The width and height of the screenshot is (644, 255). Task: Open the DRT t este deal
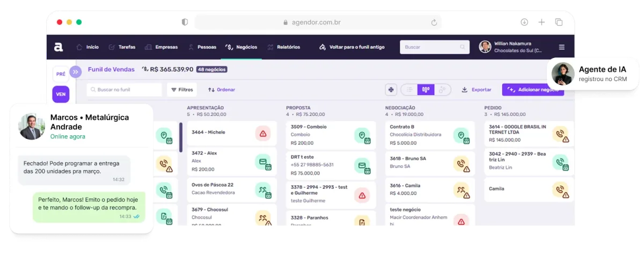(x=331, y=165)
